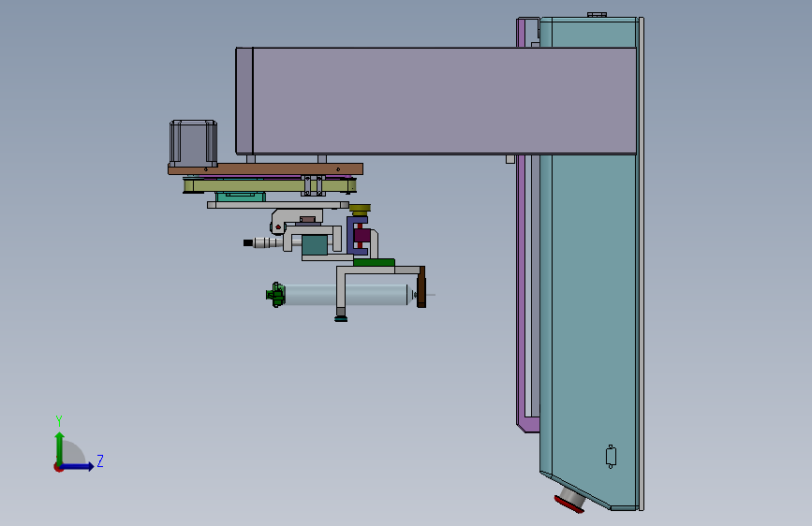This screenshot has height=526, width=812.
Task: Select the dark brown end plate beside cylinder
Action: tap(421, 287)
